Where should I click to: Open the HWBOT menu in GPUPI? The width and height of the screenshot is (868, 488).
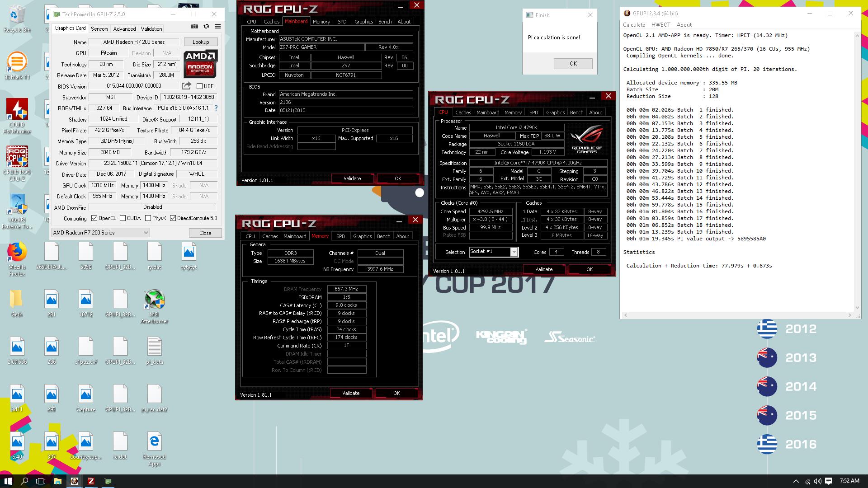click(660, 25)
